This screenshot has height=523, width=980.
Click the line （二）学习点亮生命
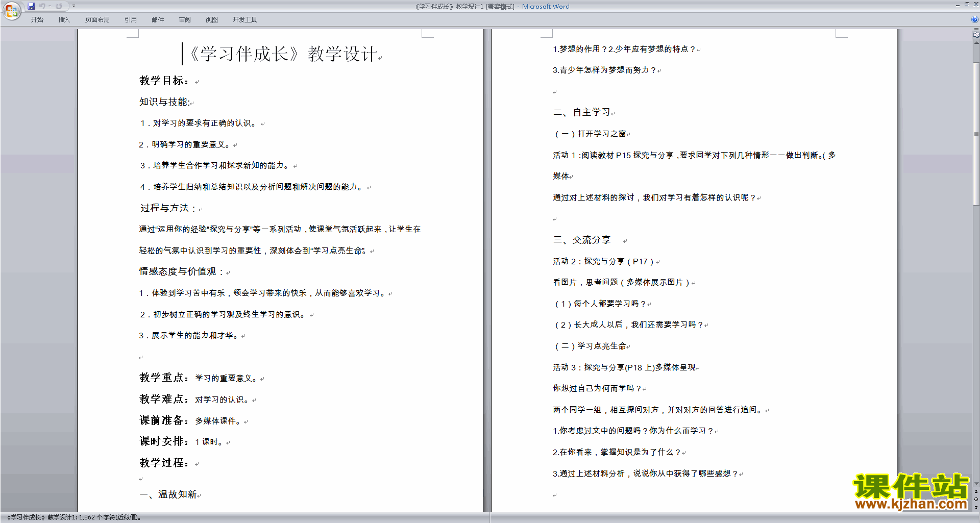click(x=590, y=346)
